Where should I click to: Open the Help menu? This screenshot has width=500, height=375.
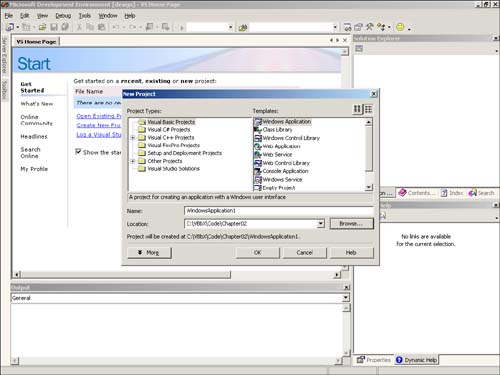point(130,16)
